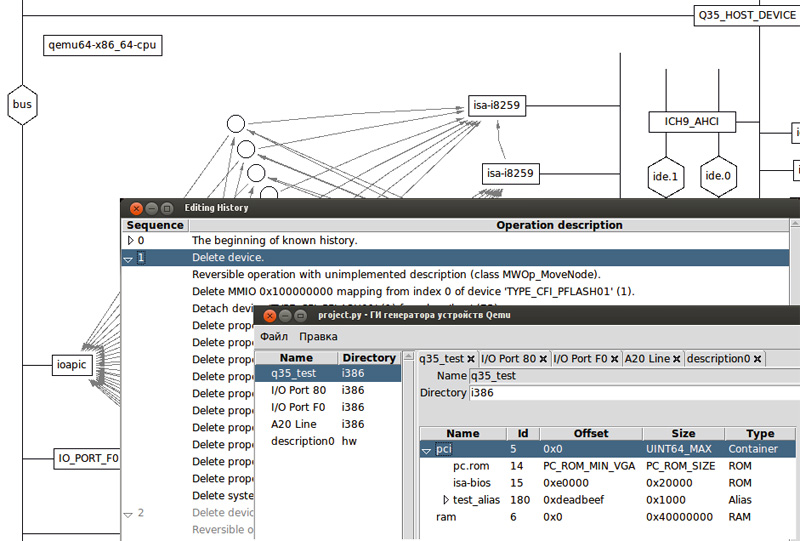Image resolution: width=800 pixels, height=541 pixels.
Task: Select the ICH9_AHCI device block
Action: click(x=691, y=122)
